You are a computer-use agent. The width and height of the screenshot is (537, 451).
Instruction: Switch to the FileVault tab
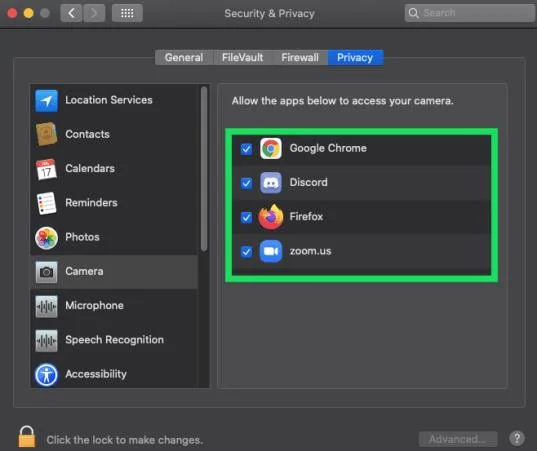242,57
